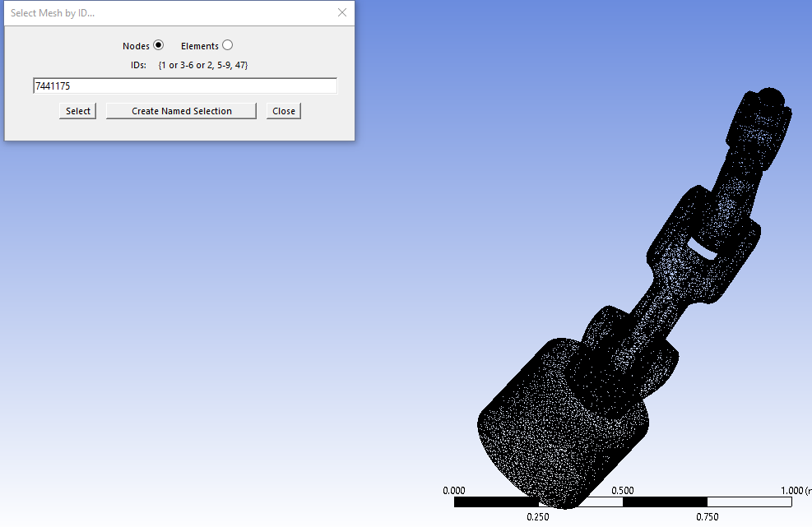
Task: Click the 0.500 scale ruler label
Action: 623,490
